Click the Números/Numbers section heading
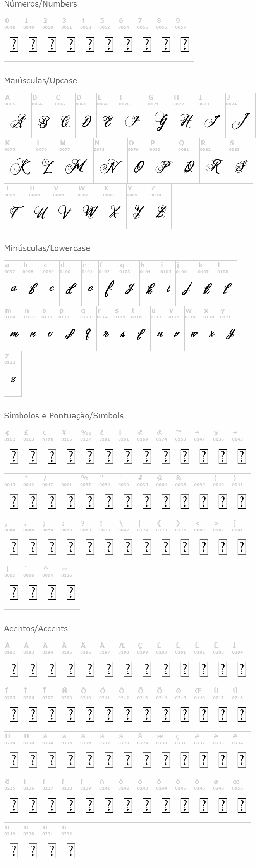Screen dimensions: 256x868 [x=41, y=4]
